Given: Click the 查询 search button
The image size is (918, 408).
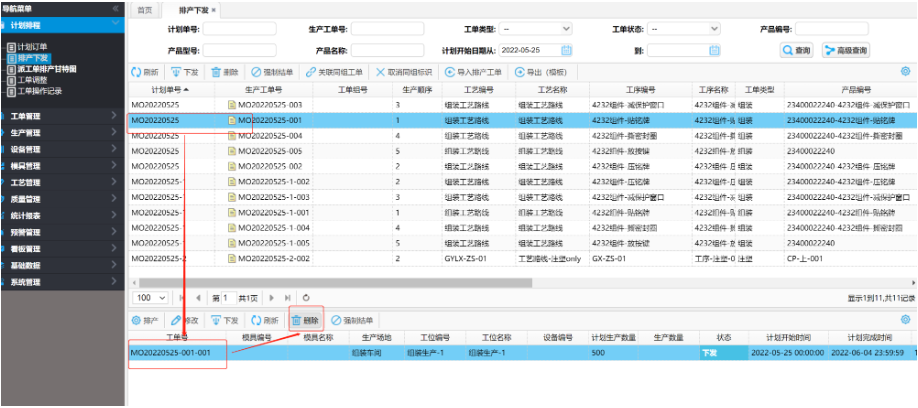Looking at the screenshot, I should coord(797,49).
